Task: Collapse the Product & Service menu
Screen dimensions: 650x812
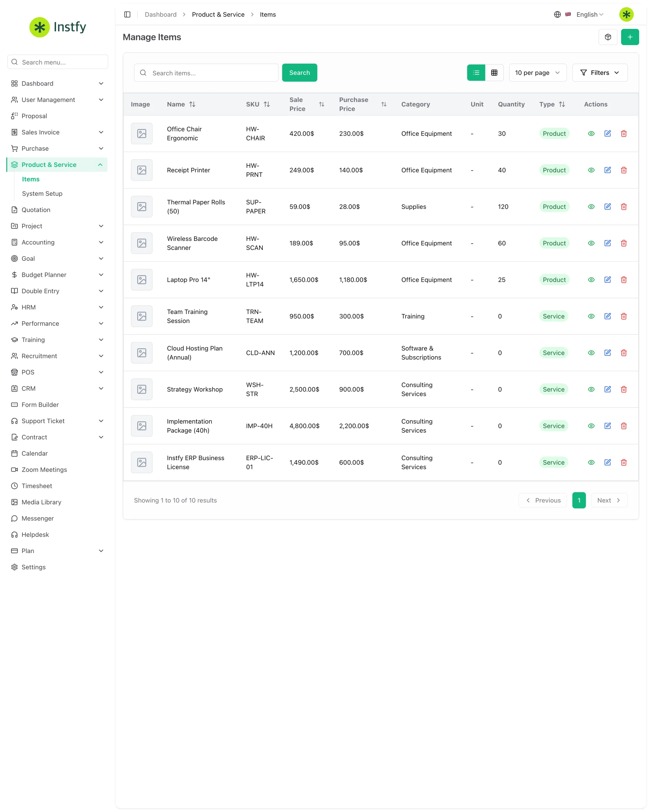Action: point(57,165)
